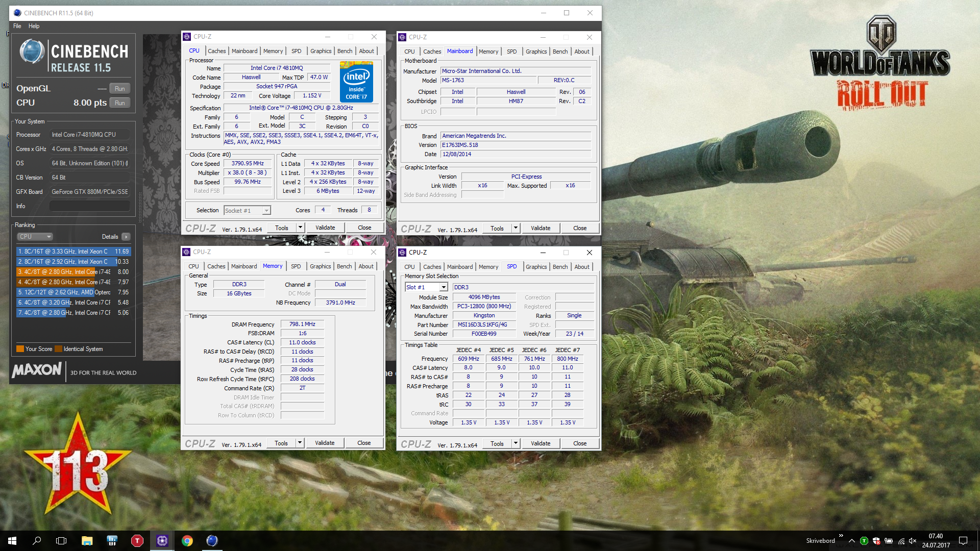980x551 pixels.
Task: Open Google Chrome from the taskbar
Action: click(187, 541)
